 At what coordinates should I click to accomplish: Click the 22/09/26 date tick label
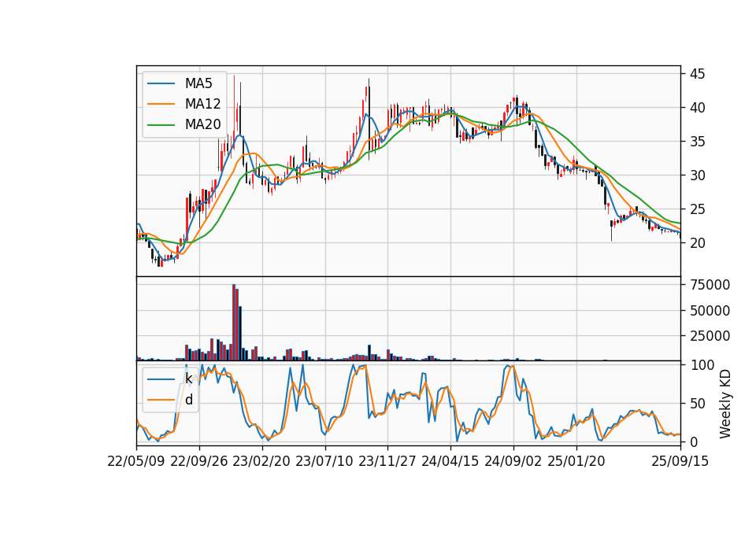click(199, 461)
